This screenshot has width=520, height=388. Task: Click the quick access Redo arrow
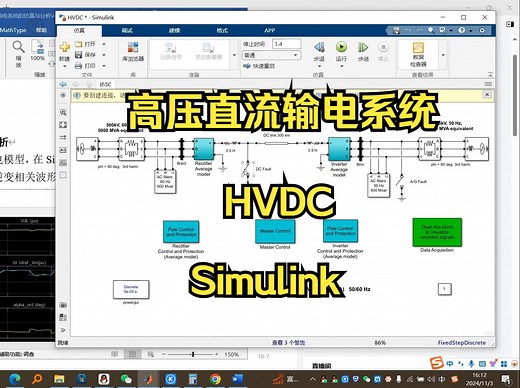tap(419, 30)
